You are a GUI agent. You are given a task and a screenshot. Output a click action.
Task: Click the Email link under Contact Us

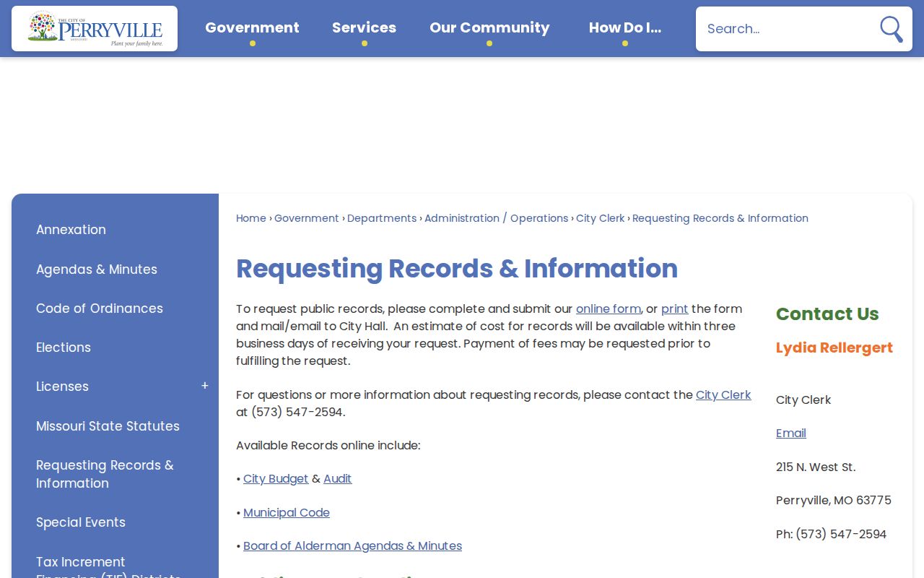coord(791,433)
